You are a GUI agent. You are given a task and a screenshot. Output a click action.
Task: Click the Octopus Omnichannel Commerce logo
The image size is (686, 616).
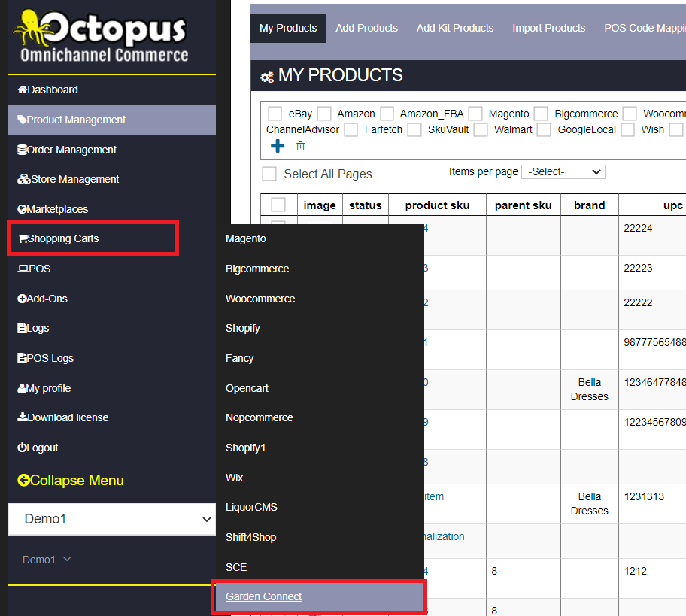(x=102, y=36)
